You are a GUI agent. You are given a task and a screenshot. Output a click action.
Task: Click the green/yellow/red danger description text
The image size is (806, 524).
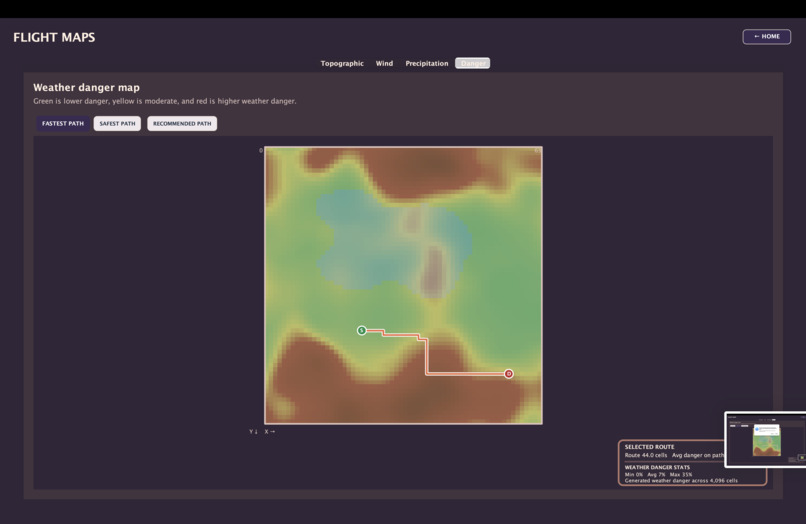[164, 101]
